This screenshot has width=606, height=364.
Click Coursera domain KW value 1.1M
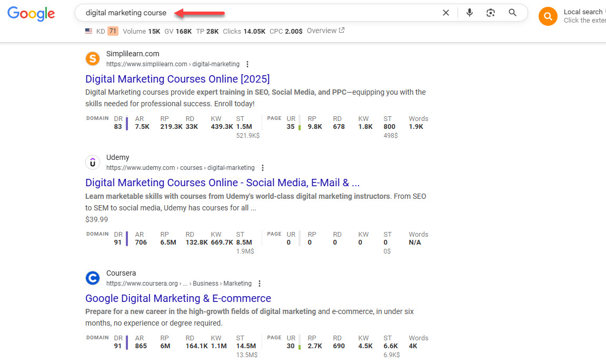click(x=218, y=346)
